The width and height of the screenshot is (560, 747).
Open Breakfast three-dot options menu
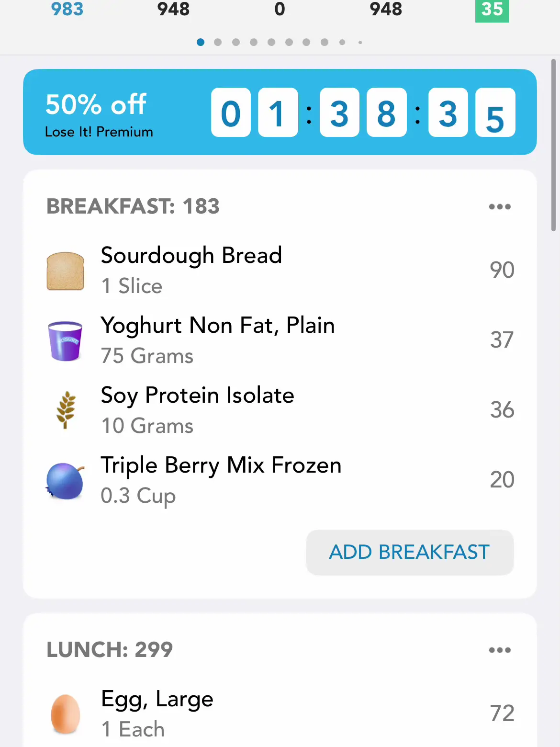(x=499, y=207)
